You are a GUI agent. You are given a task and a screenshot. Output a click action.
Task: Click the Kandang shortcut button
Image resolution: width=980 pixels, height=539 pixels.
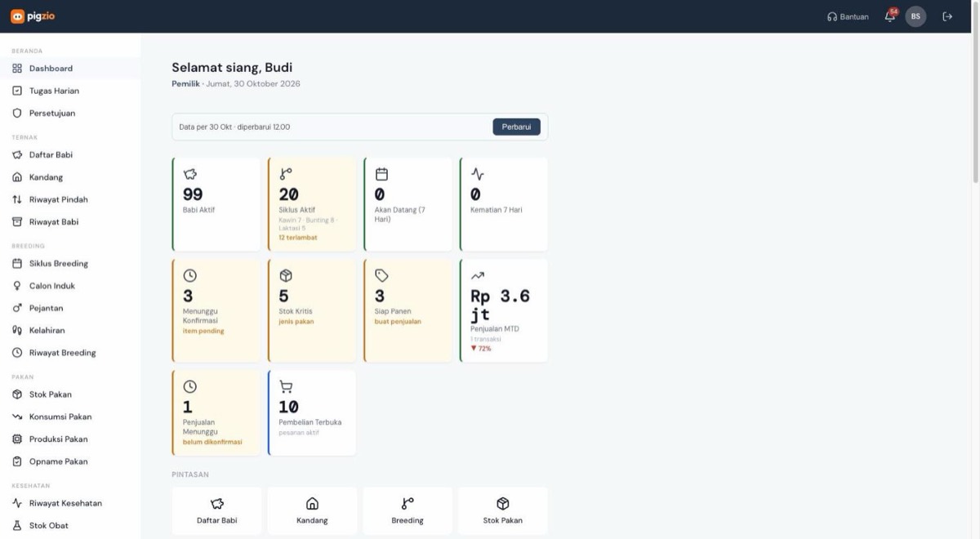(x=312, y=511)
